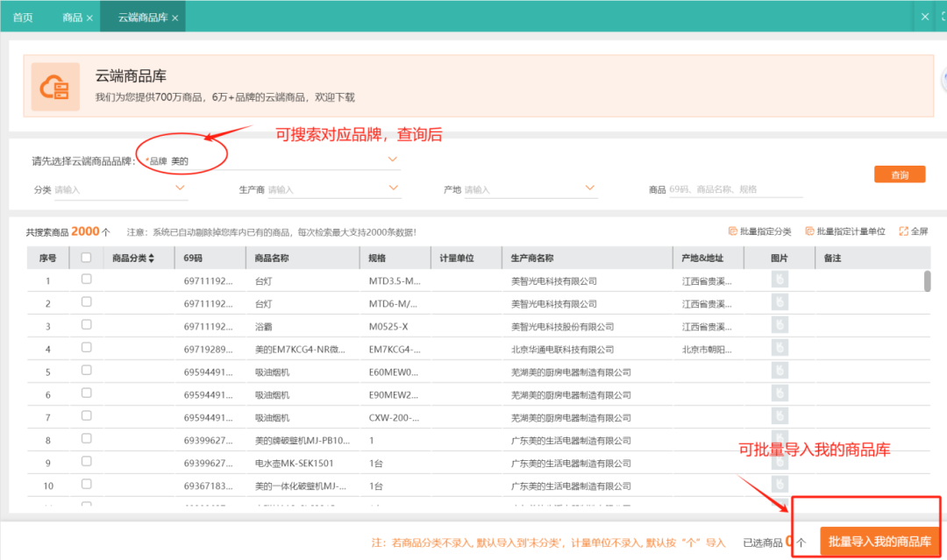Click cell 美的牌破壁机MJ-PB10...
The width and height of the screenshot is (947, 560).
coord(302,441)
